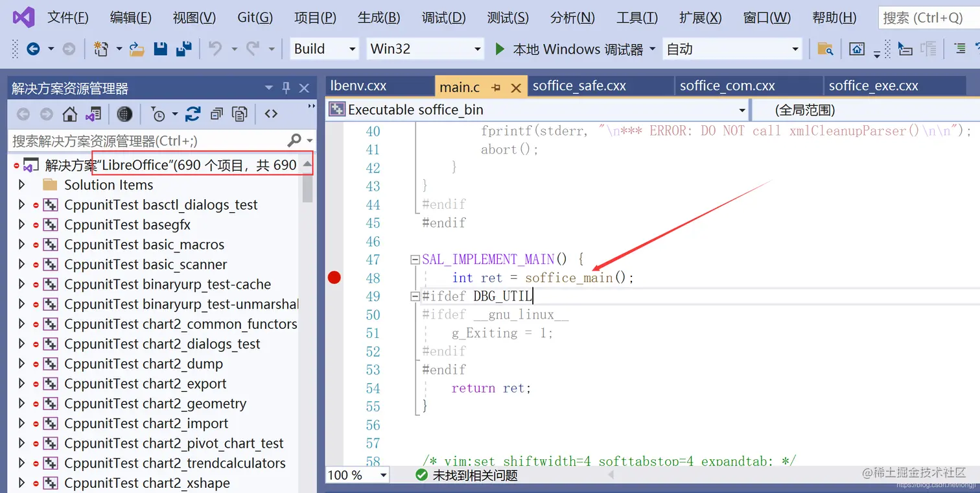This screenshot has width=980, height=493.
Task: Collapse the SAL_IMPLEMENT_MAIN code block
Action: [x=414, y=259]
